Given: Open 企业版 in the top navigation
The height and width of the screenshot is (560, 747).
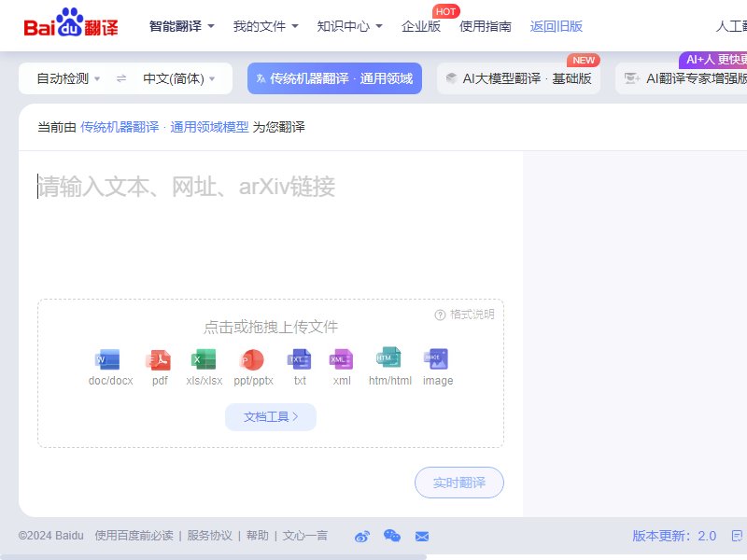Looking at the screenshot, I should (x=421, y=26).
